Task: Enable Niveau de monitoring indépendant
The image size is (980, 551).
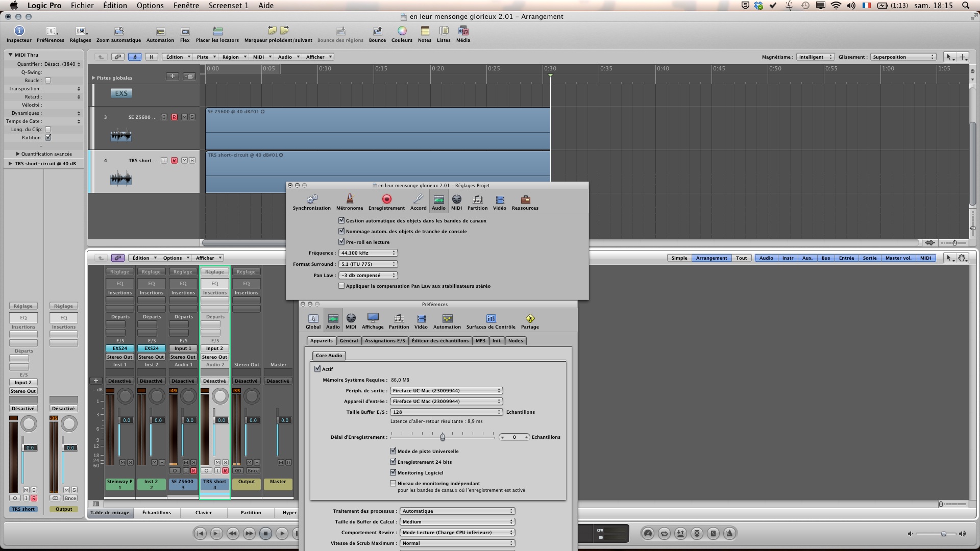Action: pos(393,483)
